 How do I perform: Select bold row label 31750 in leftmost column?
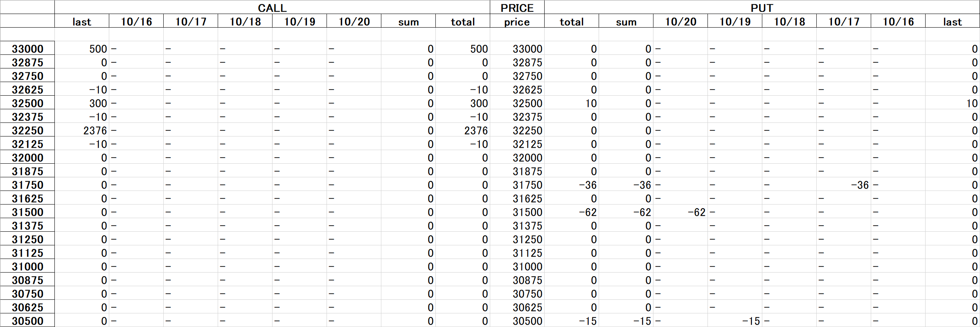(27, 185)
